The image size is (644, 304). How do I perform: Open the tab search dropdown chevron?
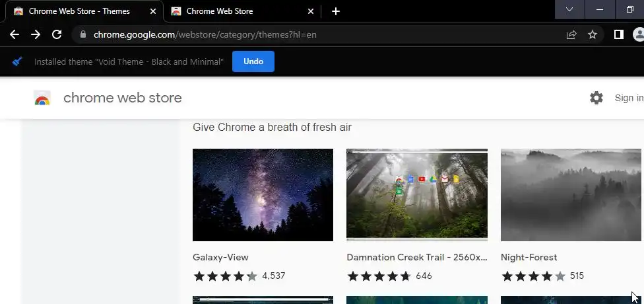point(569,10)
